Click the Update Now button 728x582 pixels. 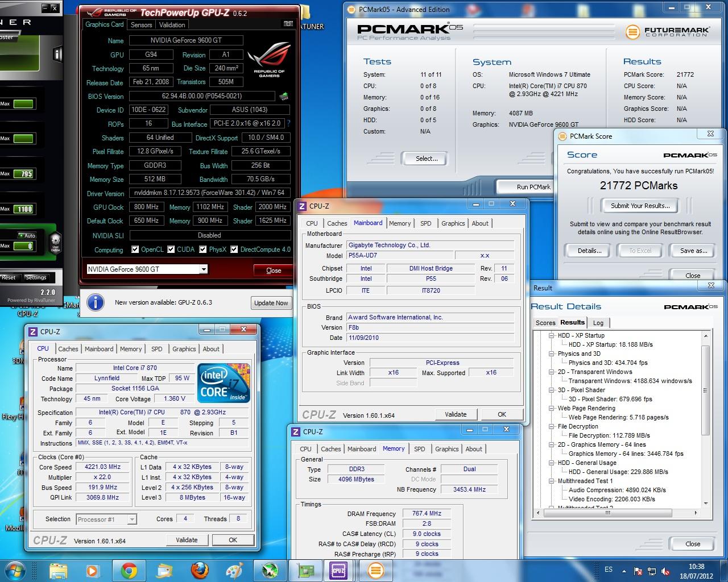pos(271,303)
